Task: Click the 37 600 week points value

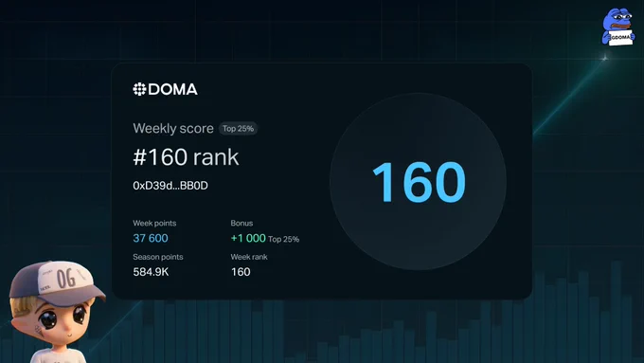Action: pyautogui.click(x=151, y=239)
